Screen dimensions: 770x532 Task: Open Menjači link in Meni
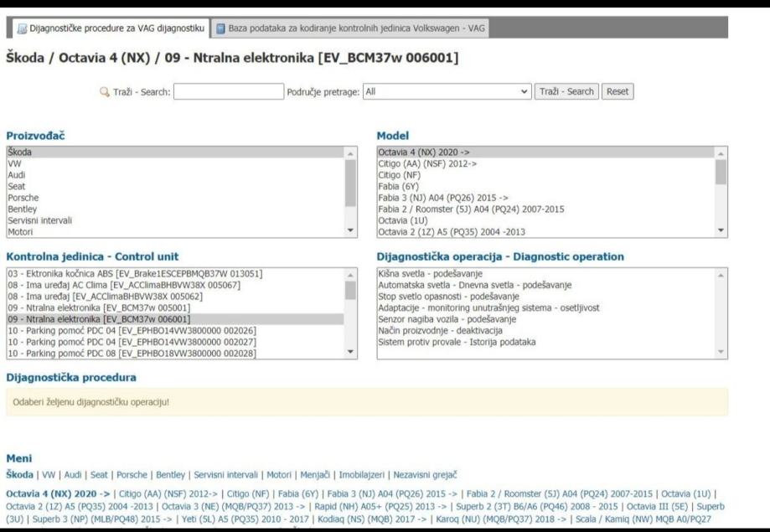[x=315, y=475]
